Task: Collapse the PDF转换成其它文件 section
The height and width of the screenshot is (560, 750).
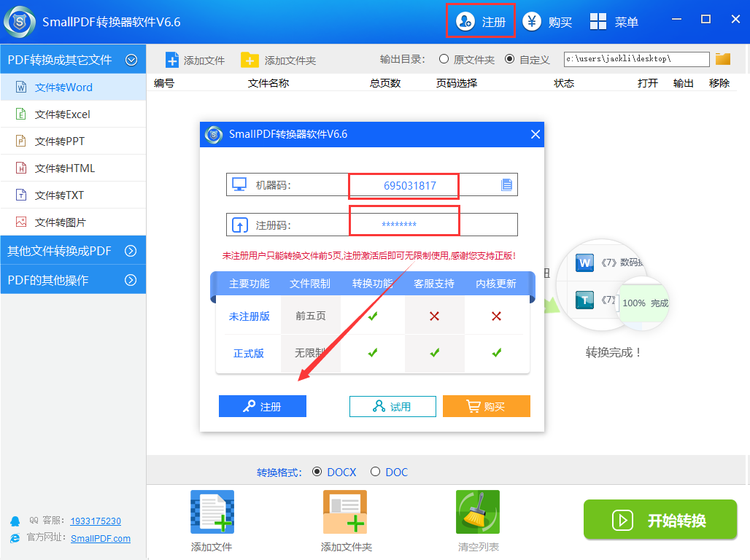Action: pyautogui.click(x=131, y=60)
